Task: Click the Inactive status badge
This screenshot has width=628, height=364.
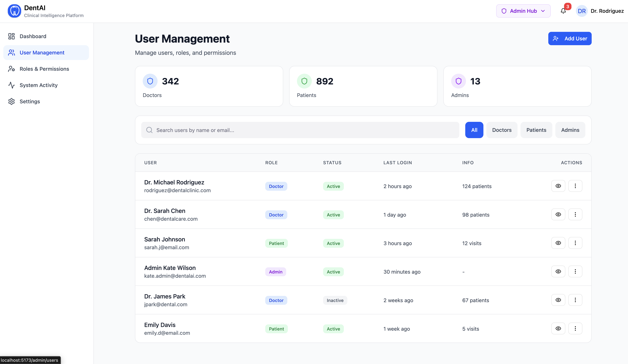Action: coord(335,300)
